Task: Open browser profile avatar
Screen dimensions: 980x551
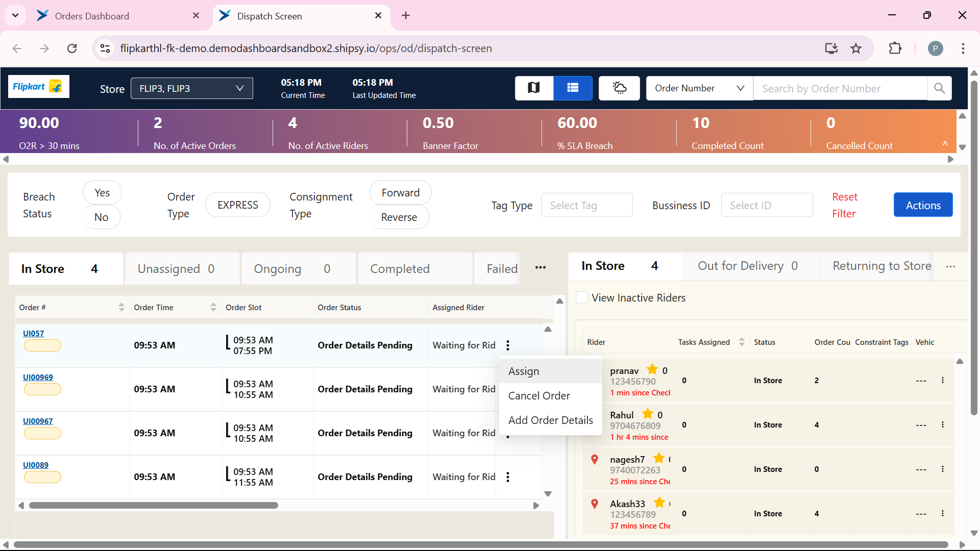Action: click(936, 48)
